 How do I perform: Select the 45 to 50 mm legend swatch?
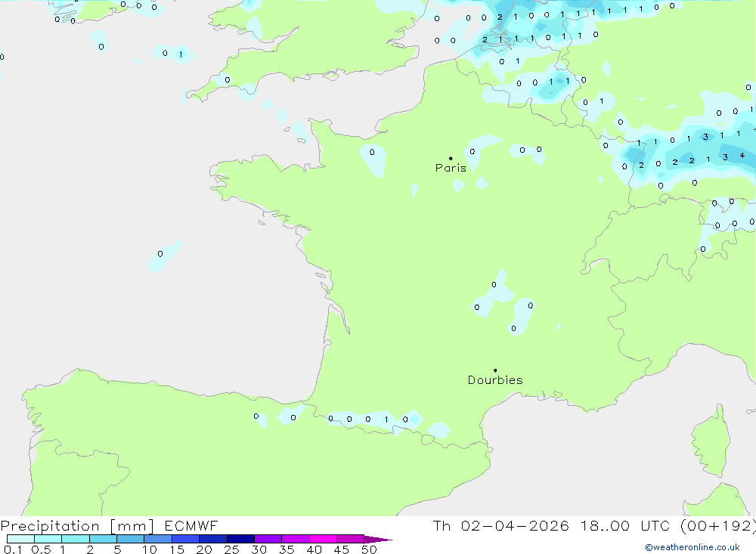(x=351, y=539)
